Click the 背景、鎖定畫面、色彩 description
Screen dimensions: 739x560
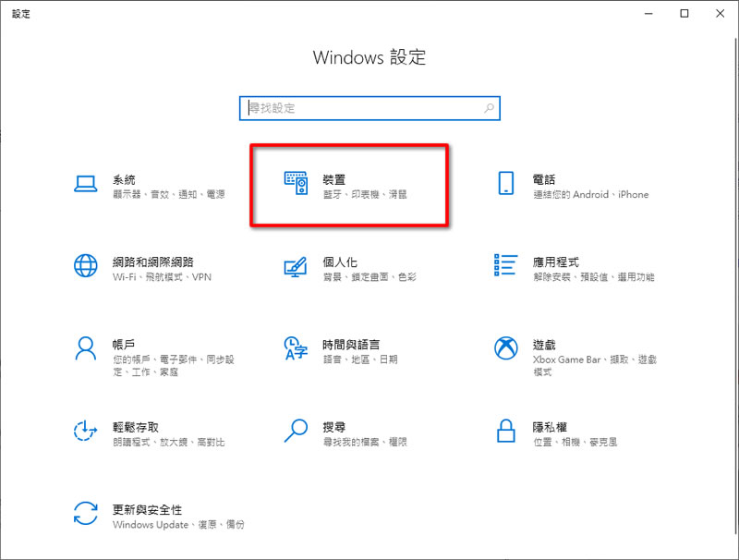[x=369, y=276]
